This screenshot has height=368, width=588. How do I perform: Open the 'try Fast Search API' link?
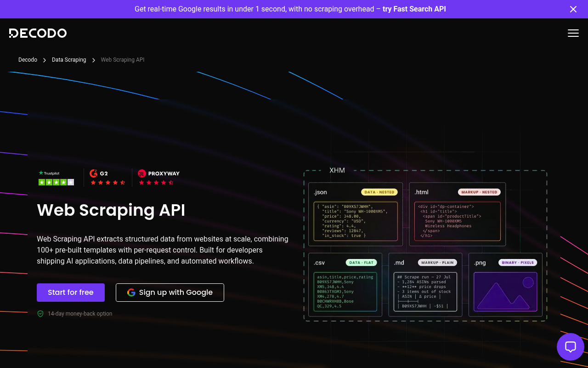point(414,9)
